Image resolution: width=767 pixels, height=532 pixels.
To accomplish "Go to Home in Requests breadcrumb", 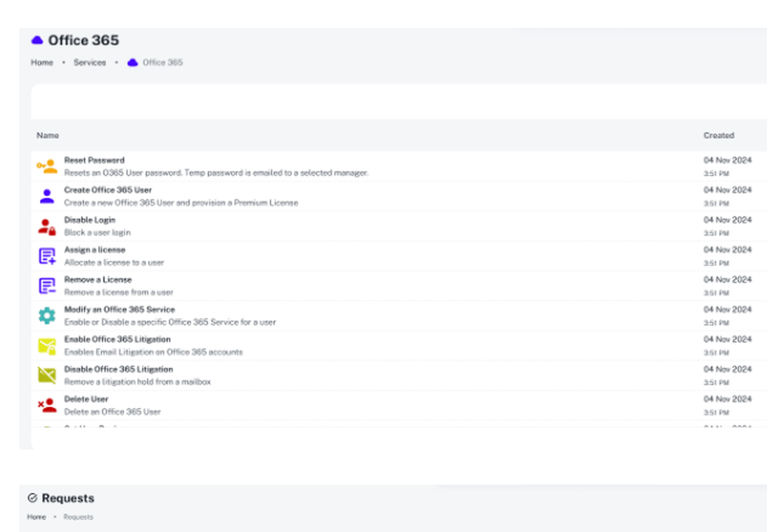I will (36, 517).
